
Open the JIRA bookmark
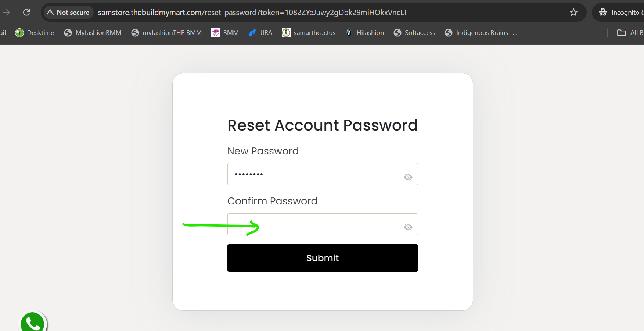tap(260, 33)
